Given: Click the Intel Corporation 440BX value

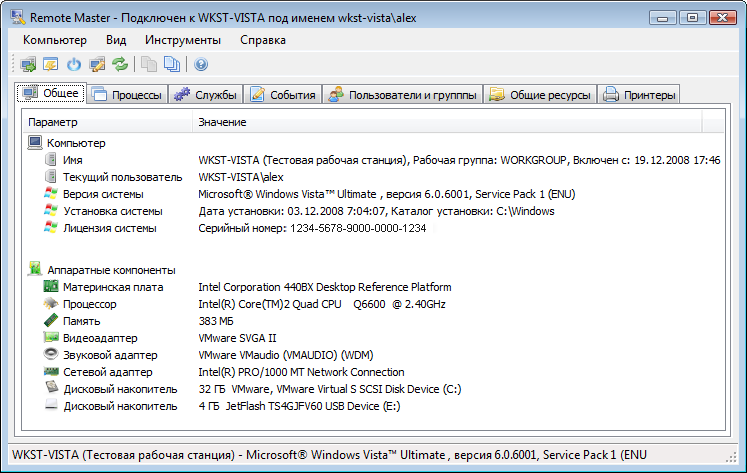Looking at the screenshot, I should (324, 287).
